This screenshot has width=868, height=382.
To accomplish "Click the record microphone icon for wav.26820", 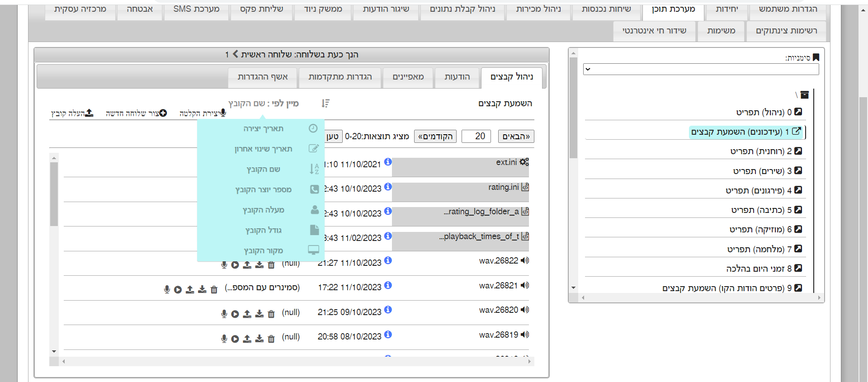I will (224, 314).
